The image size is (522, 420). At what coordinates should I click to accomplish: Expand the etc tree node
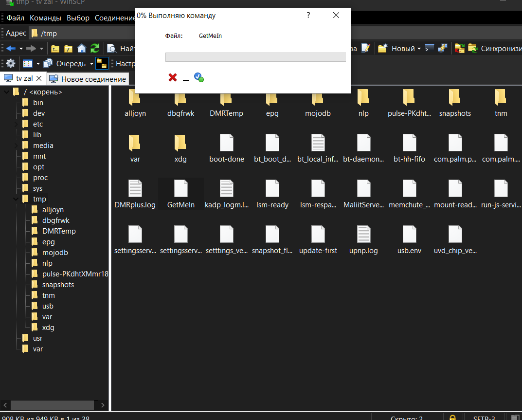tap(16, 124)
